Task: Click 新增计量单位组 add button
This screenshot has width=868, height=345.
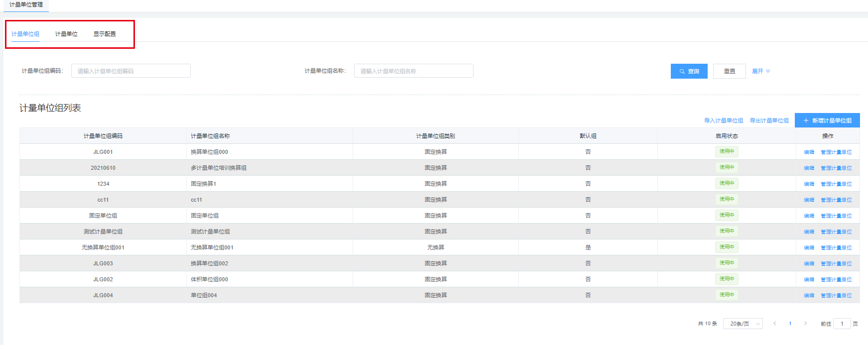Action: point(827,120)
